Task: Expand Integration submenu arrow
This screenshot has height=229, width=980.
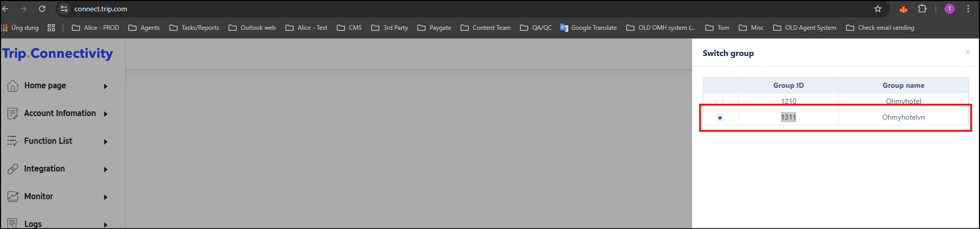Action: coord(106,169)
